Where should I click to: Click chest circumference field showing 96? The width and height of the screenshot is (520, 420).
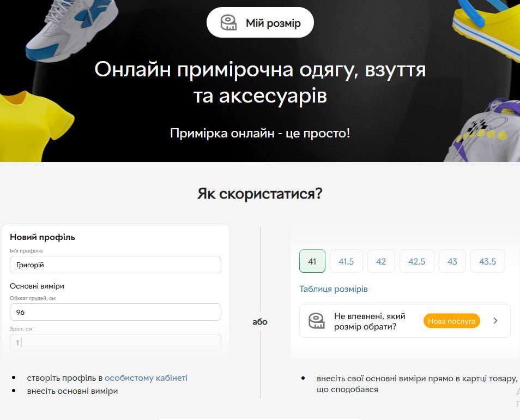[116, 312]
